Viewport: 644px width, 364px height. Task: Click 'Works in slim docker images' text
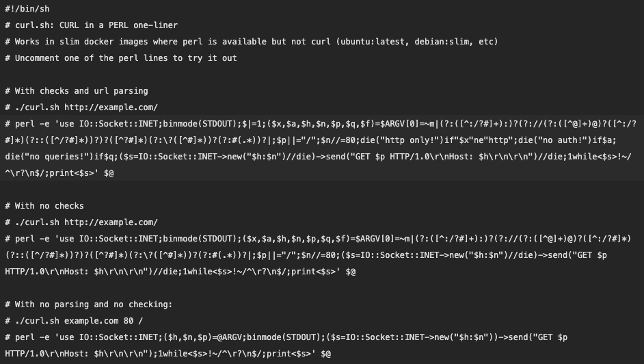[81, 42]
